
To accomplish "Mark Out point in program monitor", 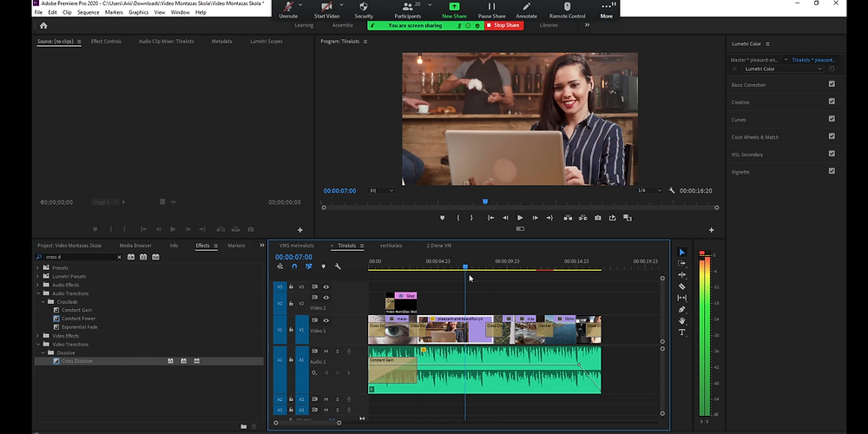I will point(471,218).
